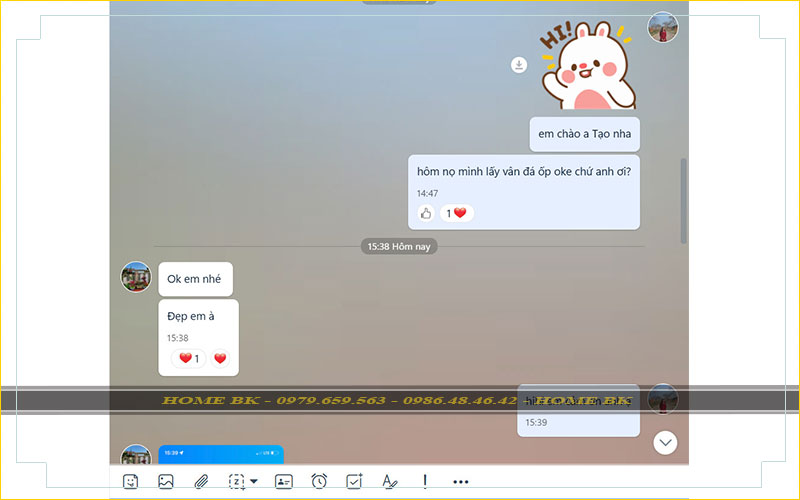Open the sticker picker in the toolbar
This screenshot has width=800, height=500.
pyautogui.click(x=130, y=481)
